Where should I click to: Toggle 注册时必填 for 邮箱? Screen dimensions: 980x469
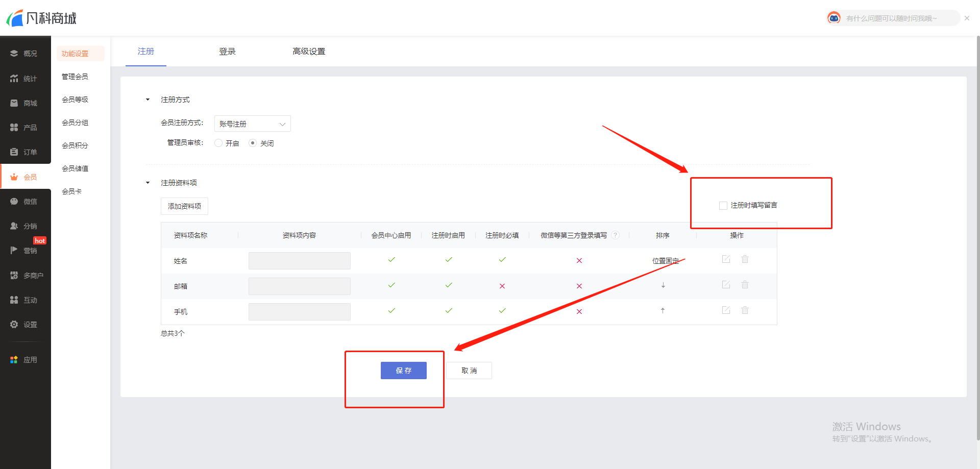(x=502, y=286)
